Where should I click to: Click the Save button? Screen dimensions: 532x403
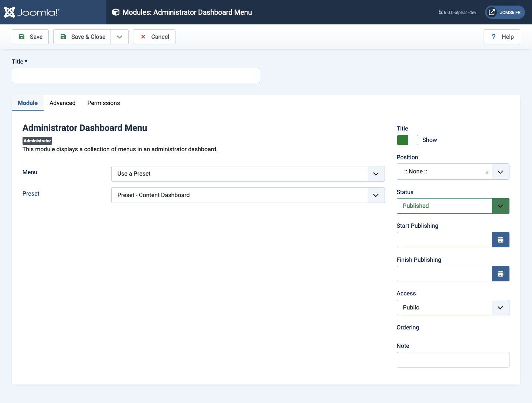(x=30, y=37)
